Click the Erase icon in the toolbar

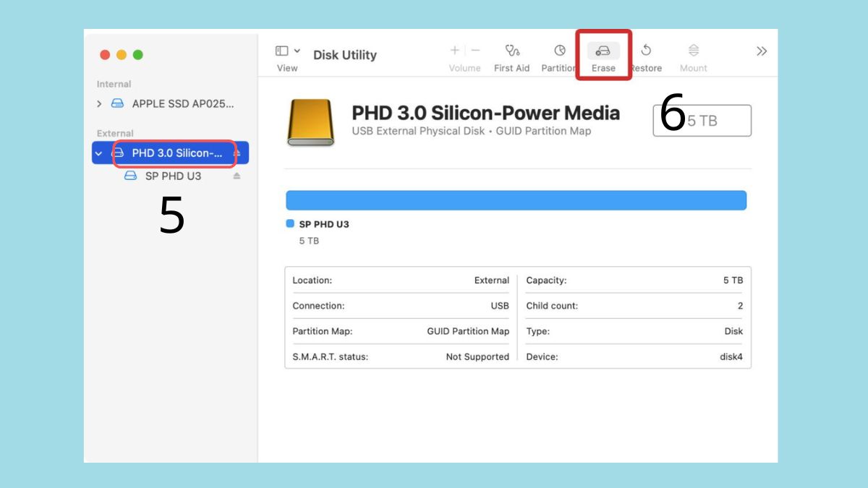[x=603, y=52]
